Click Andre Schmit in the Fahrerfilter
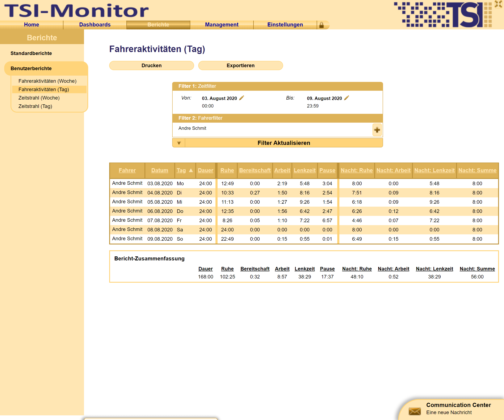The image size is (504, 420). point(192,128)
